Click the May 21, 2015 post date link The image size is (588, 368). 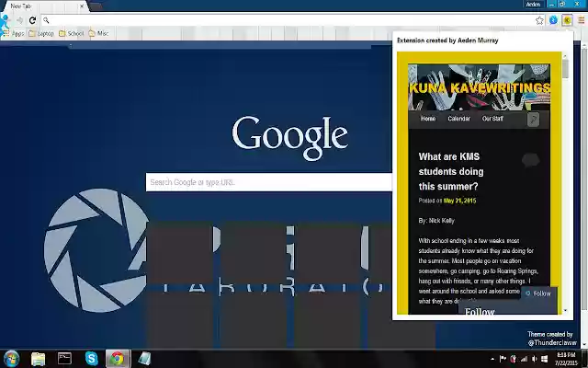tap(459, 201)
